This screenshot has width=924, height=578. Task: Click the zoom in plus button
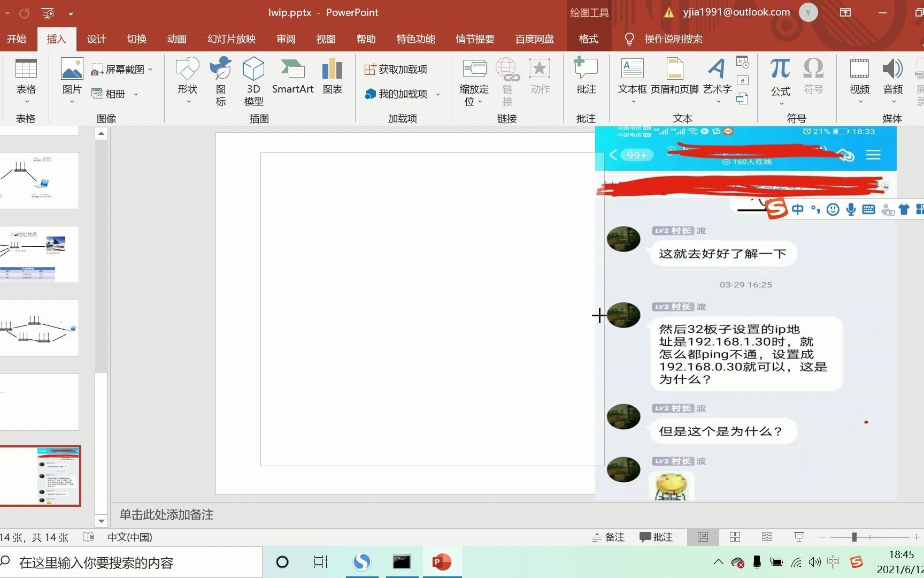tap(917, 537)
